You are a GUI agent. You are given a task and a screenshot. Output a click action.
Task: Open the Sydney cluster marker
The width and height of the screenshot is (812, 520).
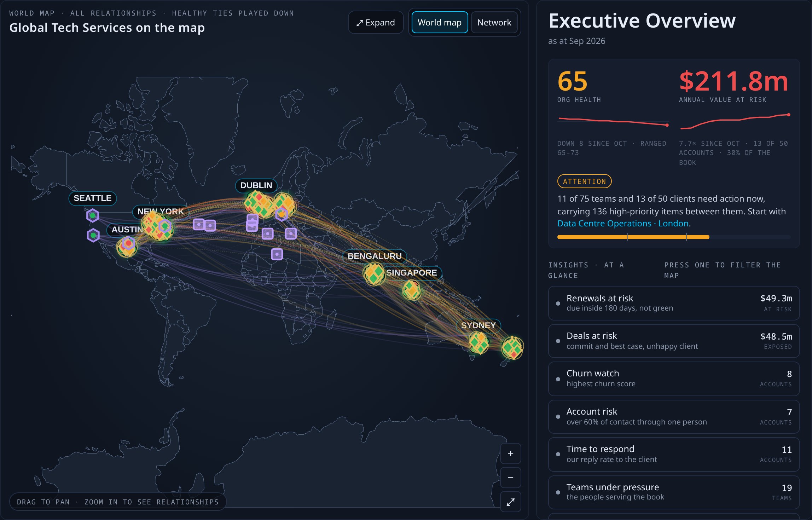click(478, 343)
